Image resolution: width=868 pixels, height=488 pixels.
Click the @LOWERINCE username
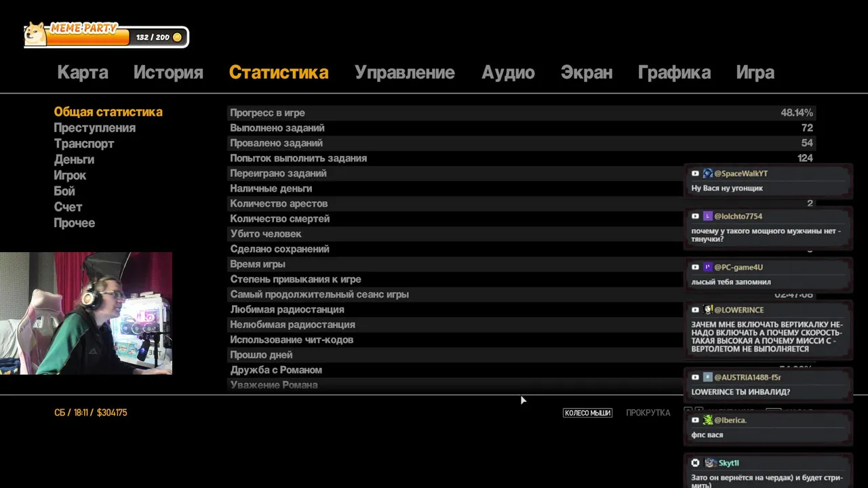[x=738, y=310]
